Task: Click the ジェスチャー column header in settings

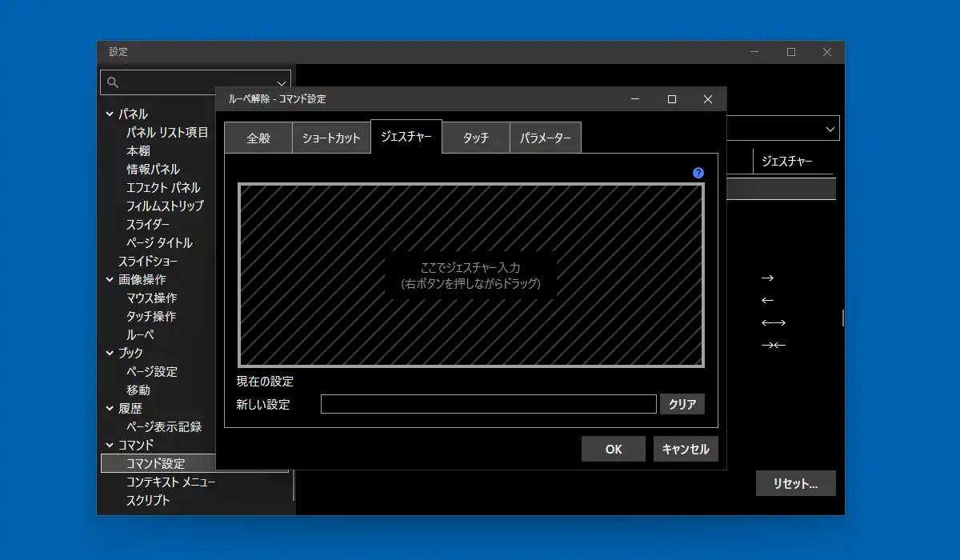Action: pyautogui.click(x=787, y=162)
